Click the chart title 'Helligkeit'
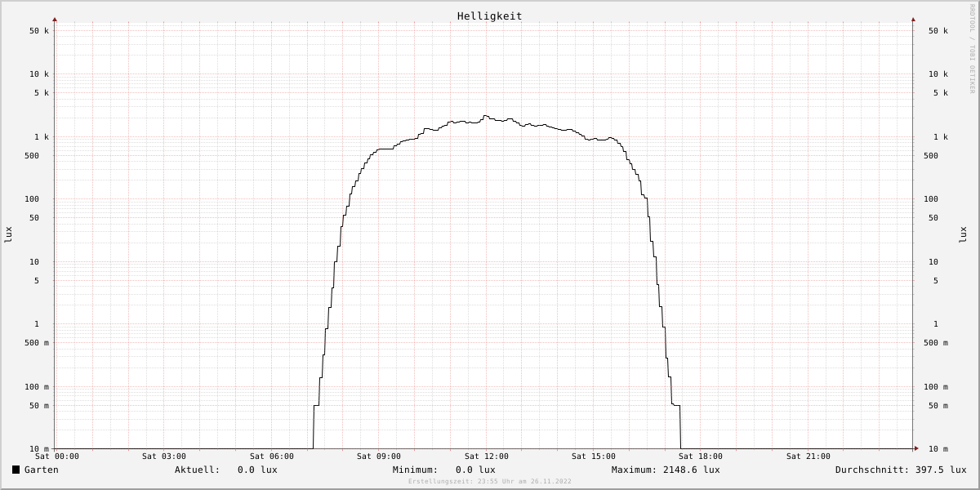980x490 pixels. (x=490, y=16)
